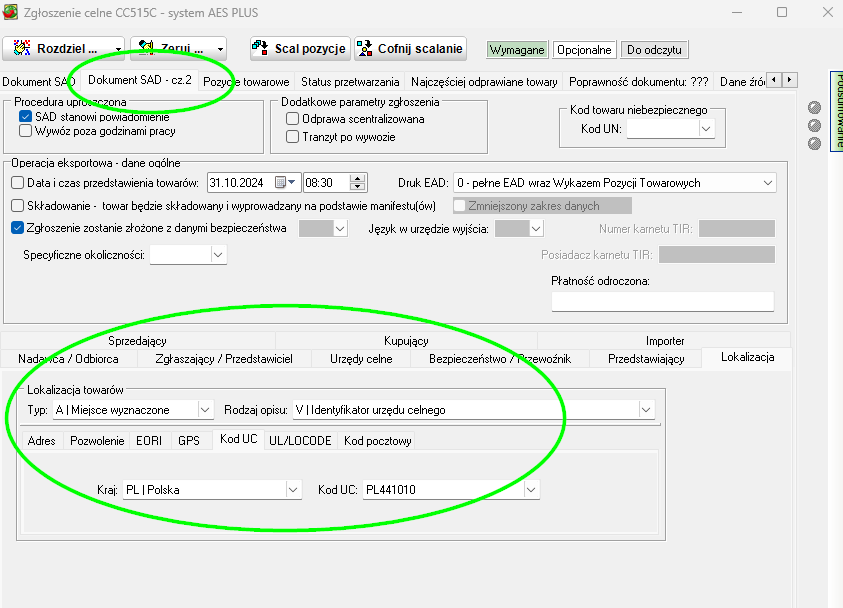Open Sprzedający tab
The width and height of the screenshot is (843, 608).
click(138, 341)
